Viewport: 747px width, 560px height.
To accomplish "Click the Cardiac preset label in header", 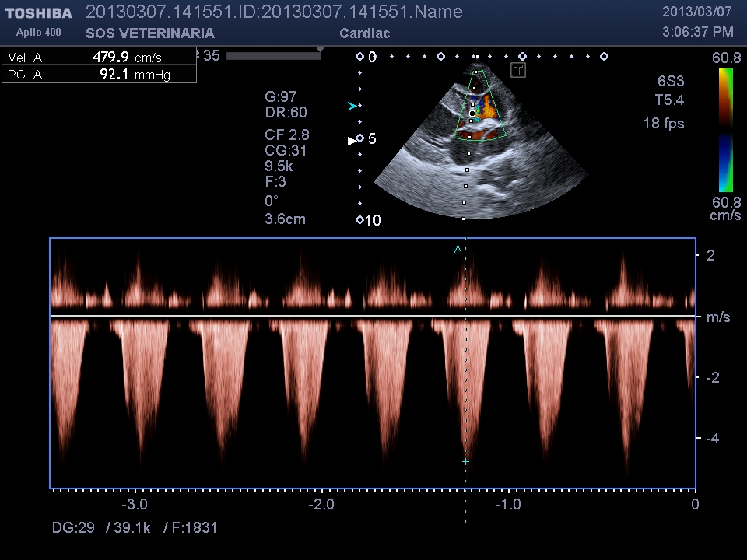I will 365,33.
